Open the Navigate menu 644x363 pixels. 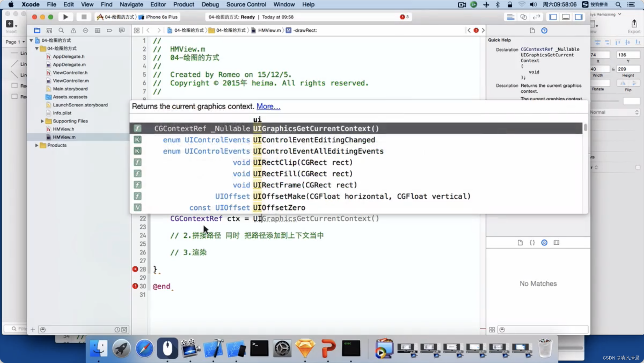(131, 4)
